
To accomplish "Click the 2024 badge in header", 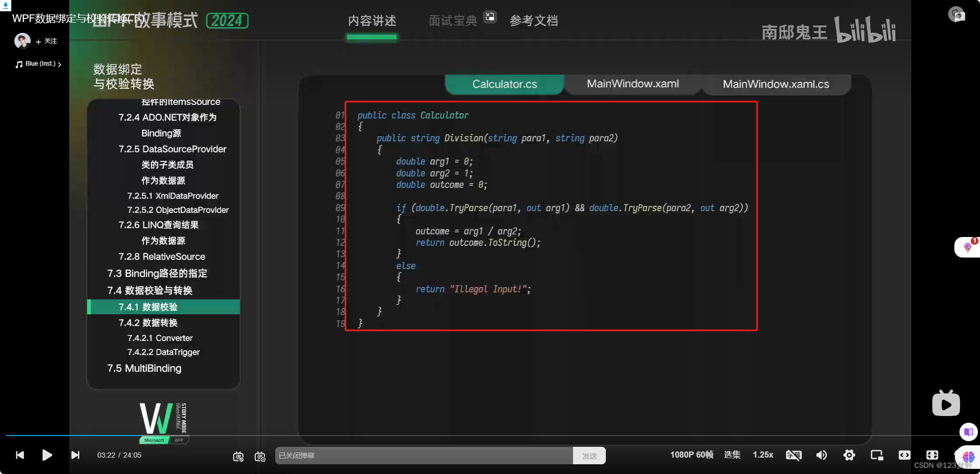I will tap(227, 21).
